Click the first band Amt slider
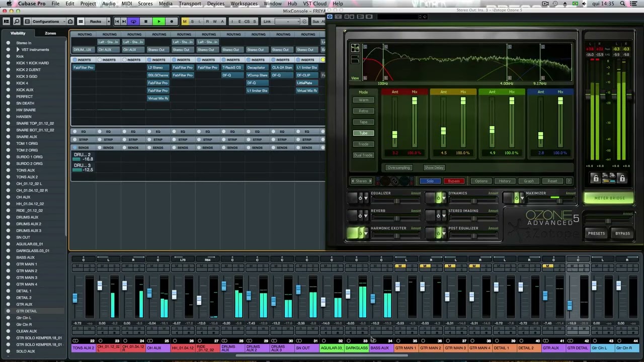Viewport: 644px width, 362px height. pos(395,123)
